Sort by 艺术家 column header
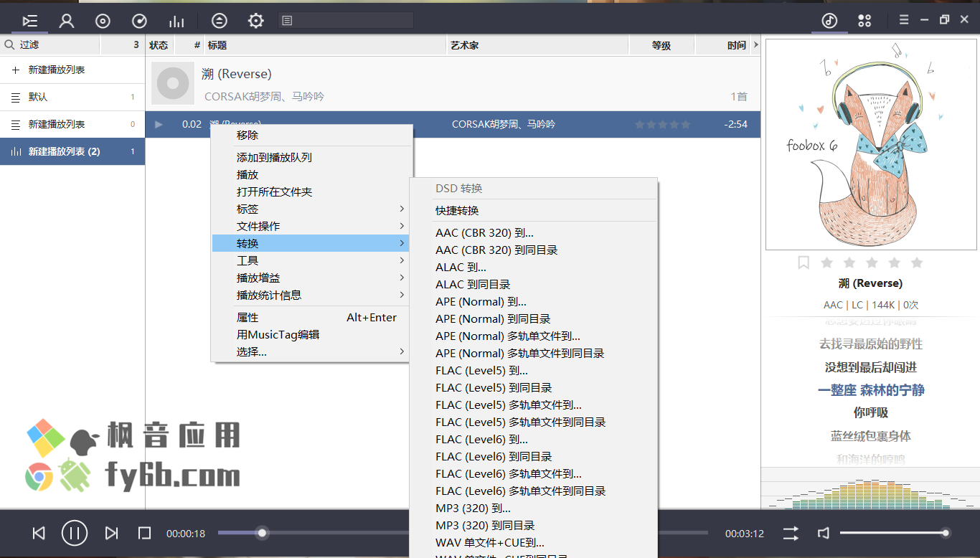 [x=538, y=45]
